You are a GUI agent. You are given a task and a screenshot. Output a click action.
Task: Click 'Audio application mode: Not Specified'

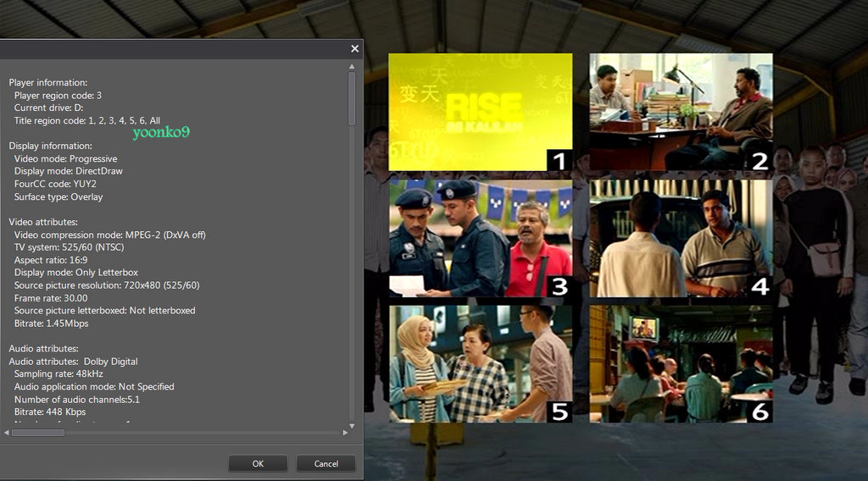[94, 386]
